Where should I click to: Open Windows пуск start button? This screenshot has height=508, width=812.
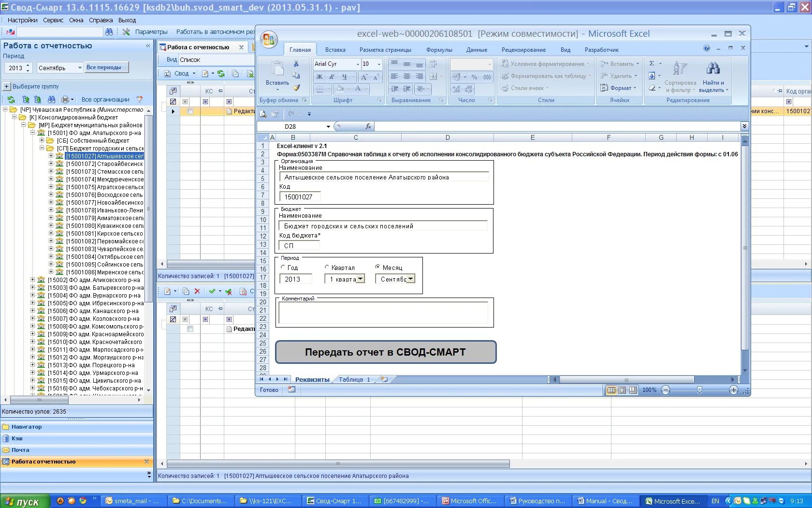25,501
